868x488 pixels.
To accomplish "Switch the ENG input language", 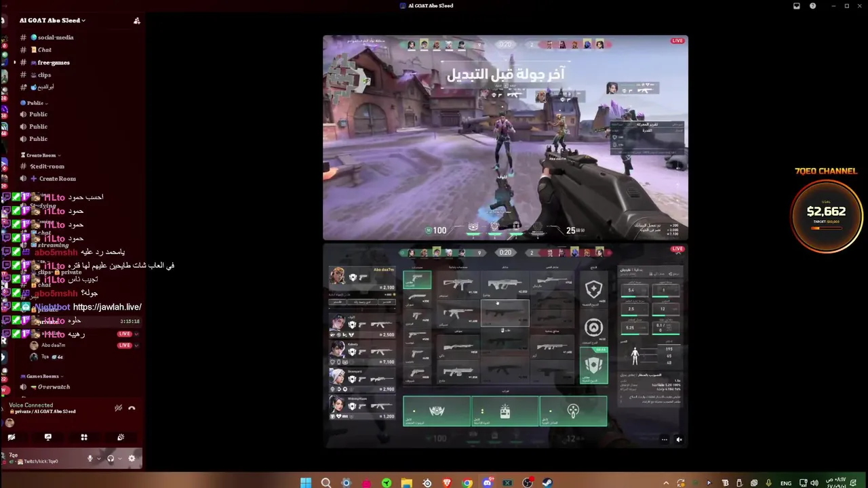I will [x=786, y=483].
